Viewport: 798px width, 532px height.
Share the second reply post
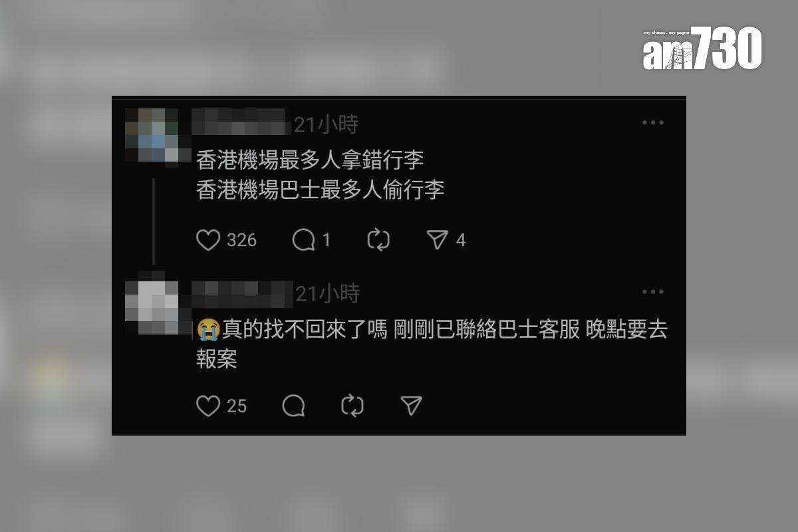tap(412, 406)
